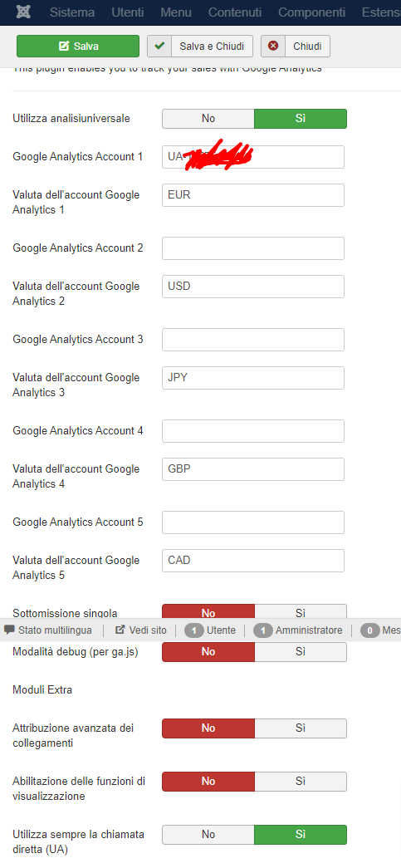Click the Salva e Chiudi button

click(x=200, y=46)
